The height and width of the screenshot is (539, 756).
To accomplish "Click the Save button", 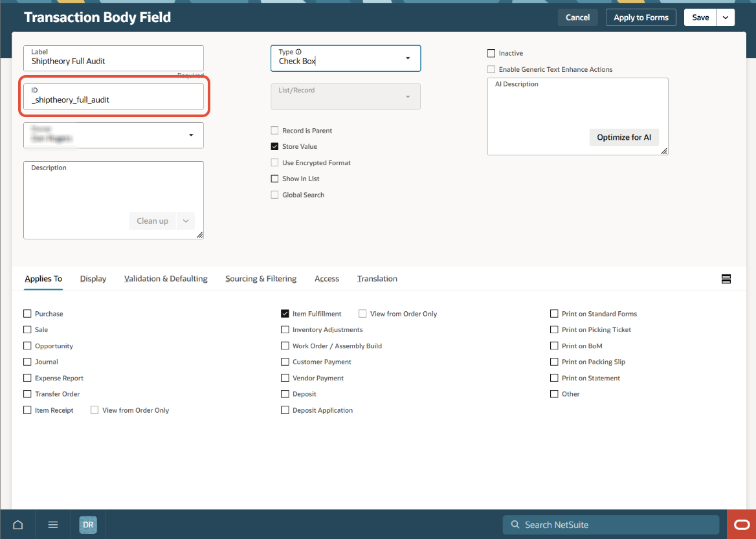I will coord(700,17).
